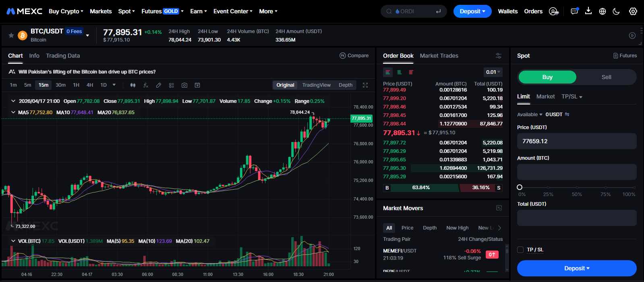Open the Orders link
The image size is (644, 282).
pyautogui.click(x=533, y=11)
